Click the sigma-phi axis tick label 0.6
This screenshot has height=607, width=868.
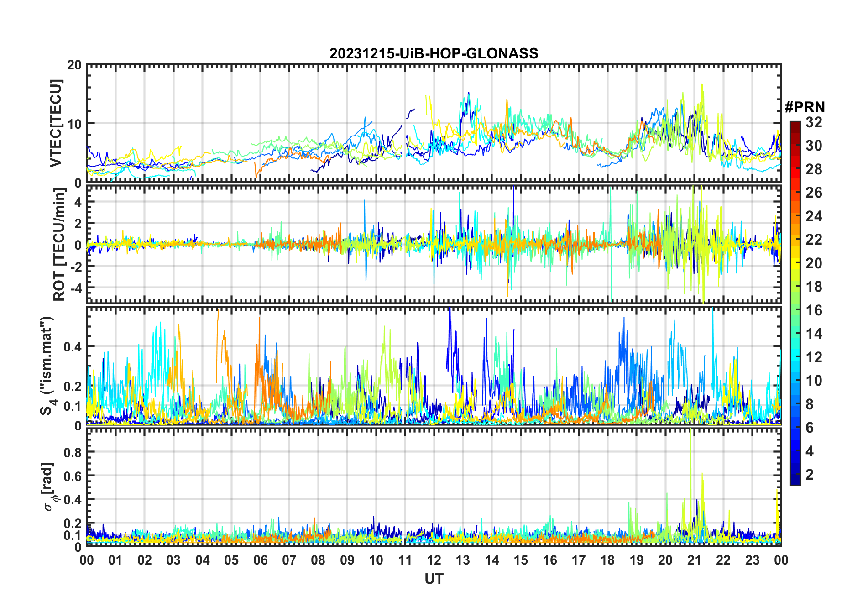pyautogui.click(x=73, y=476)
